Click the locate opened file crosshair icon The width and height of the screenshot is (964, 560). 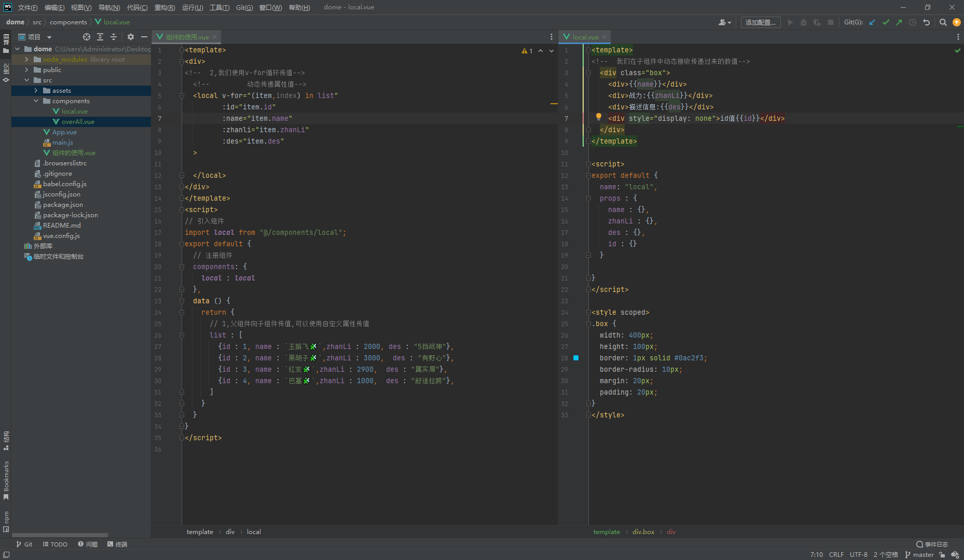click(87, 37)
